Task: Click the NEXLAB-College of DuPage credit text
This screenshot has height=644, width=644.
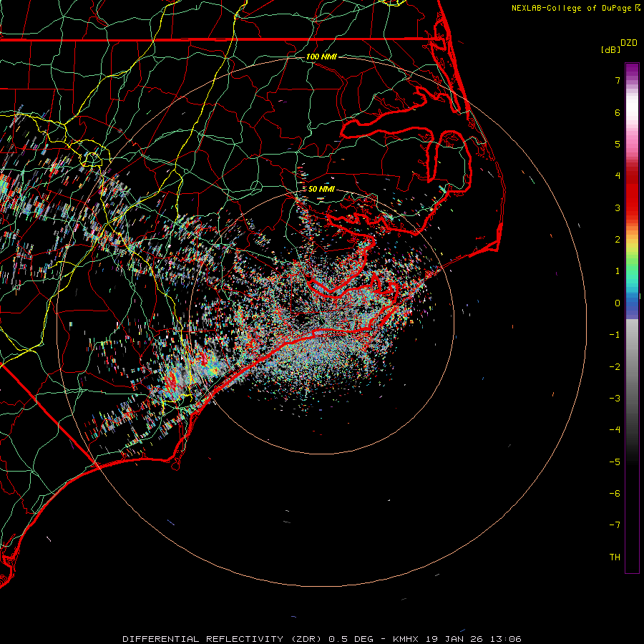Action: click(571, 8)
